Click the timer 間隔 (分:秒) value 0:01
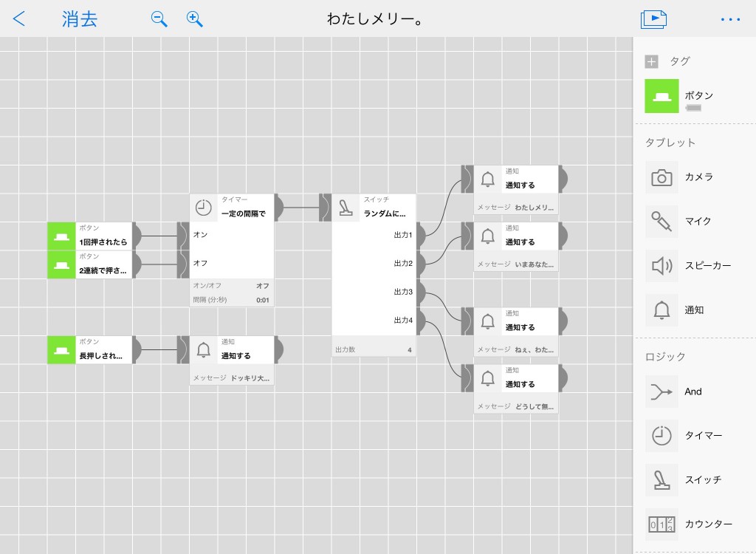 pos(263,300)
